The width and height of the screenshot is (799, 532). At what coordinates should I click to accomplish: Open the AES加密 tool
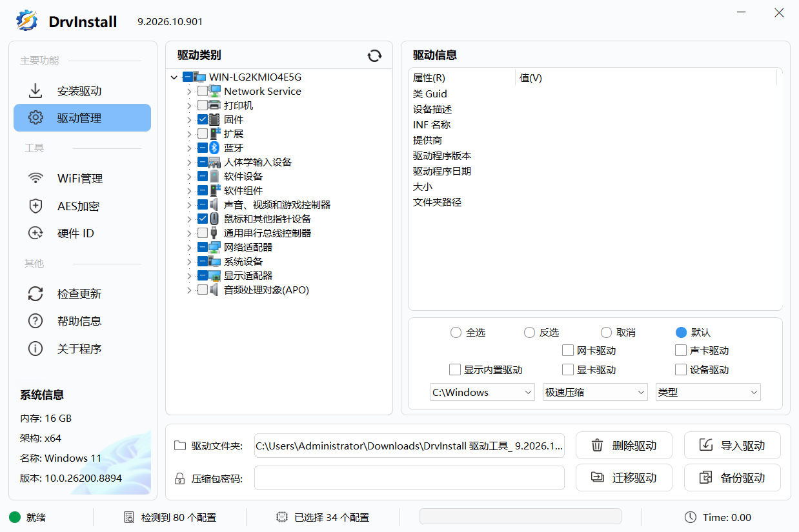click(82, 206)
